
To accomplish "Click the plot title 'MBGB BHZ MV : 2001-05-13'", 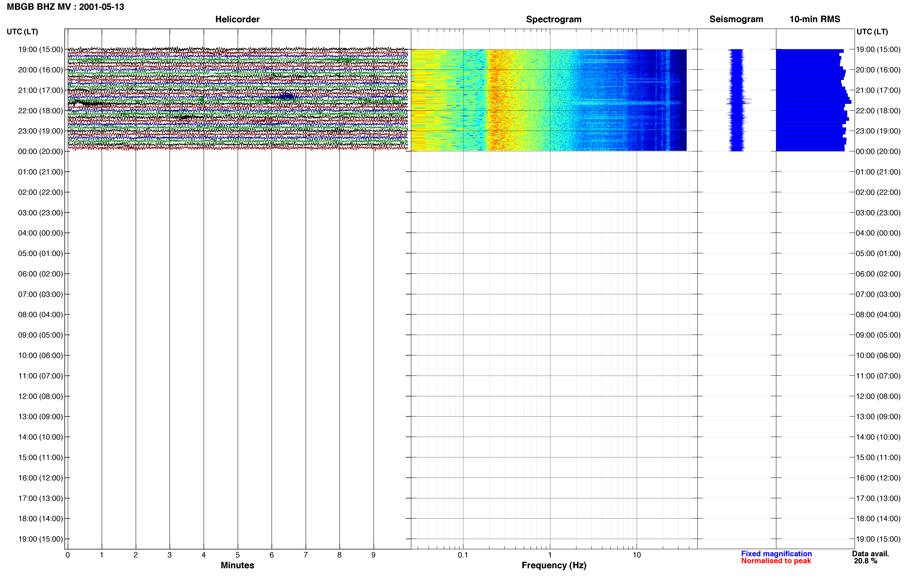I will point(65,7).
